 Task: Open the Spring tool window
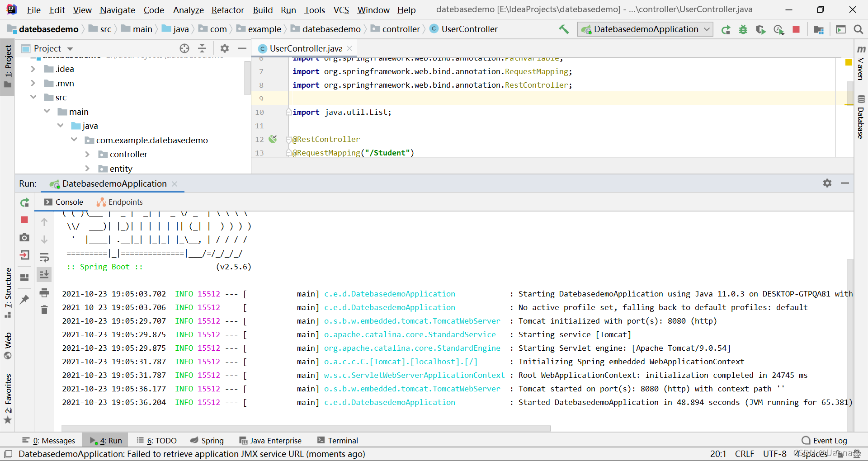(x=207, y=441)
